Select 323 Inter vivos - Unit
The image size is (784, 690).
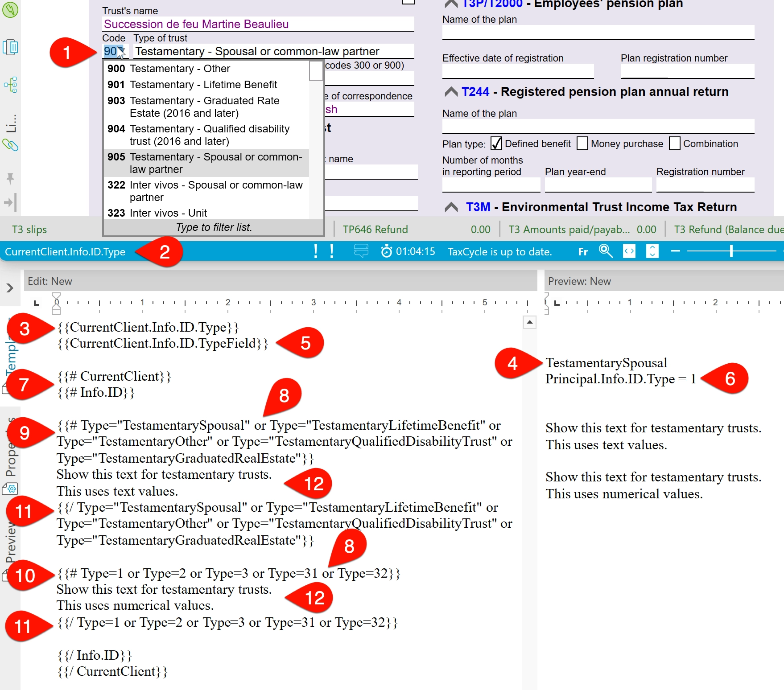tap(206, 213)
